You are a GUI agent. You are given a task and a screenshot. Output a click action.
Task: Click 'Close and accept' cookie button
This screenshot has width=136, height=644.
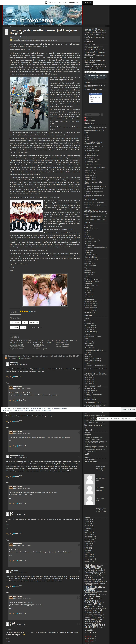coord(128,409)
